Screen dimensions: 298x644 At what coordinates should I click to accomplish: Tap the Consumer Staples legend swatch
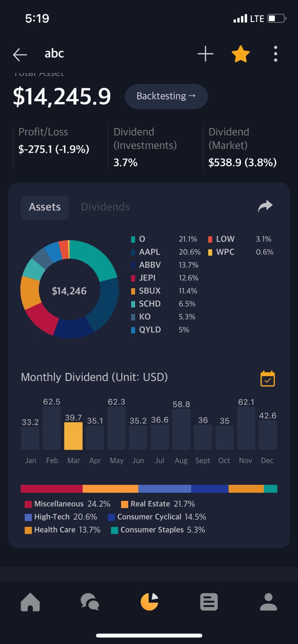coord(115,530)
